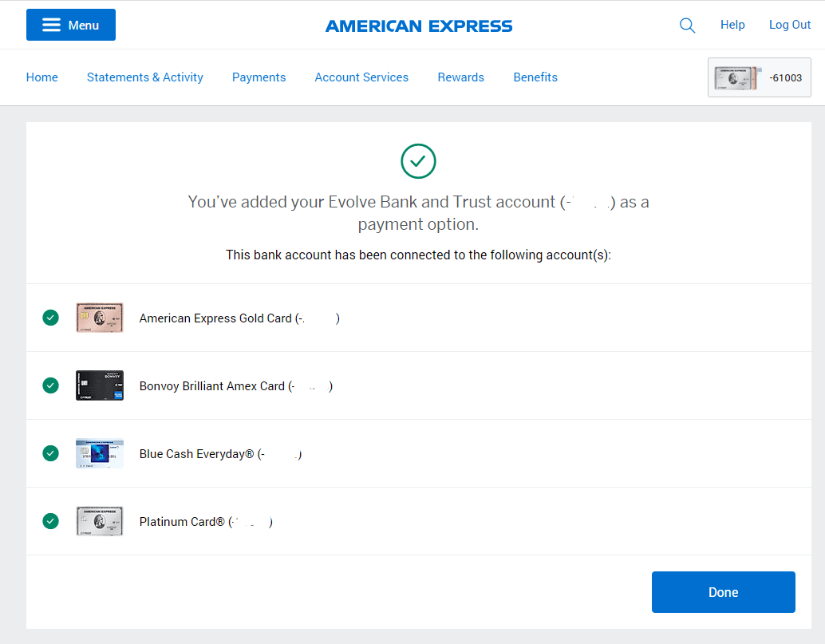The width and height of the screenshot is (825, 644).
Task: Click the Blue Cash Everyday card thumbnail
Action: (x=100, y=453)
